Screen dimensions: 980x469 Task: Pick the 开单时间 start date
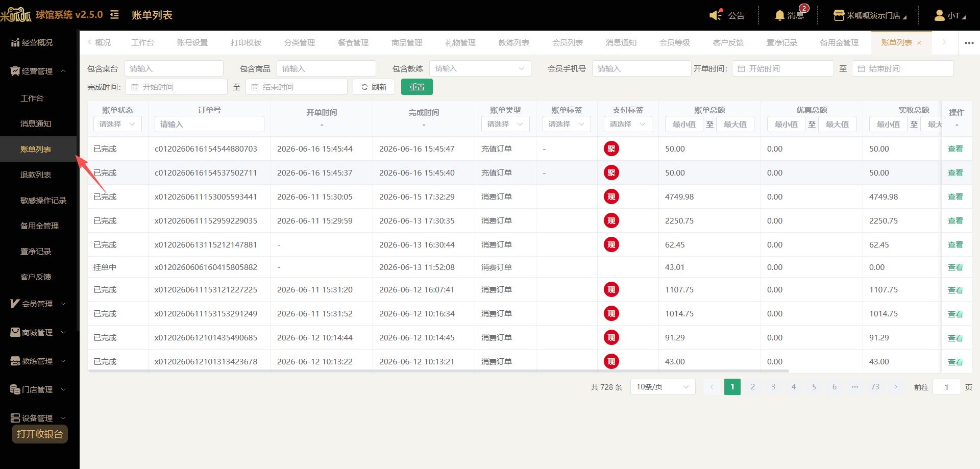click(782, 68)
